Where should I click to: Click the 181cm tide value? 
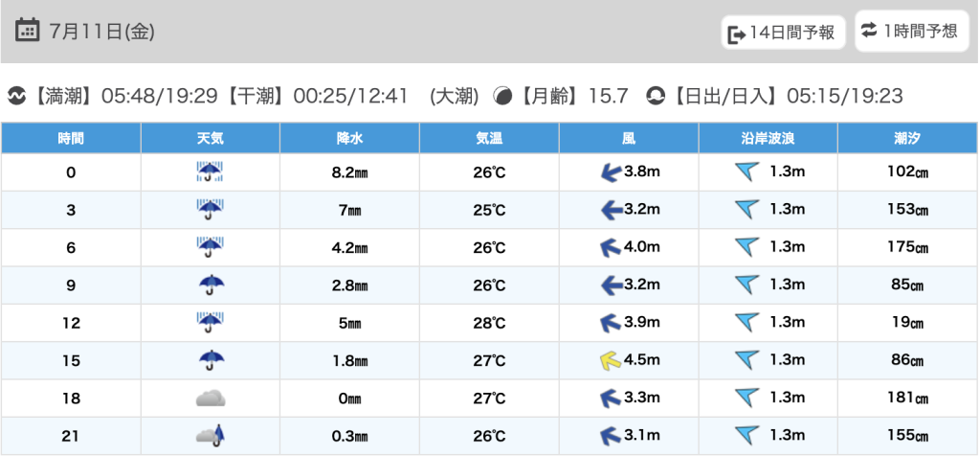[x=907, y=398]
